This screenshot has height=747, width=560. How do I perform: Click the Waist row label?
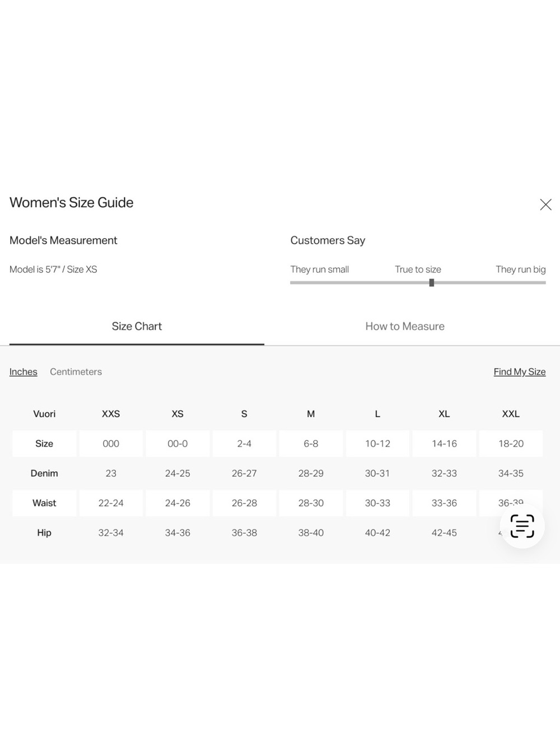(44, 503)
